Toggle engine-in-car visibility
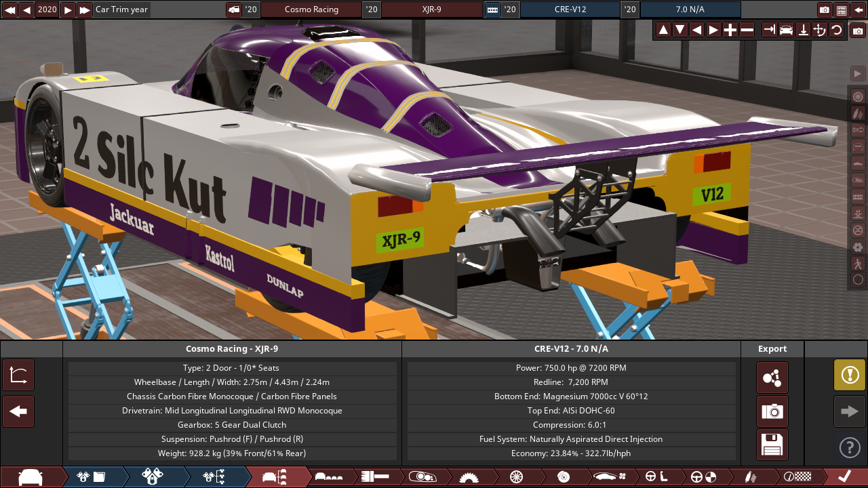The width and height of the screenshot is (868, 488). coord(858,180)
